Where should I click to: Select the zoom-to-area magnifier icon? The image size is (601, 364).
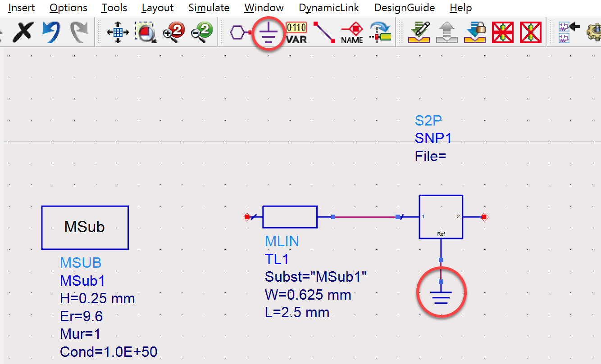coord(146,32)
